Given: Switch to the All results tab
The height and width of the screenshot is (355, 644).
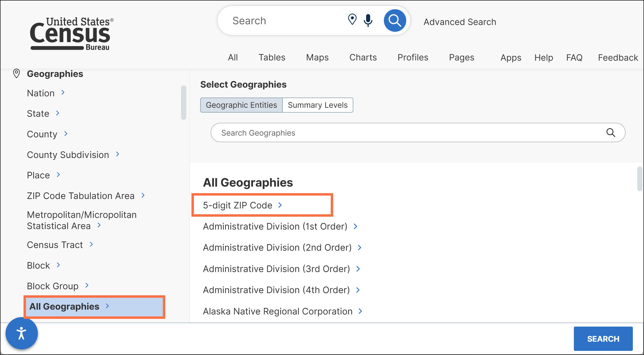Looking at the screenshot, I should 233,58.
